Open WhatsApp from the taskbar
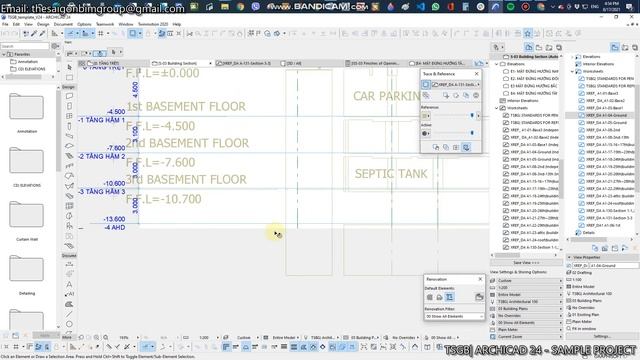 [436, 7]
